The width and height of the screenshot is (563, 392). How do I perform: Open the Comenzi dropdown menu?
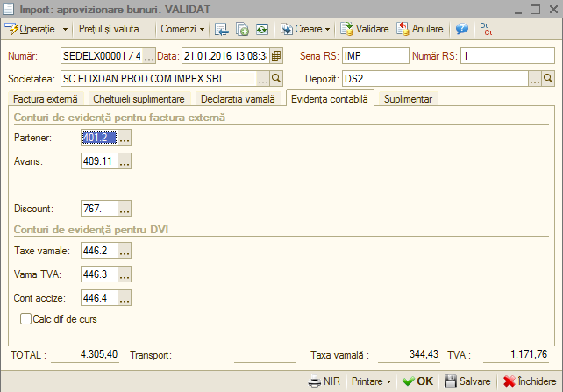[182, 29]
